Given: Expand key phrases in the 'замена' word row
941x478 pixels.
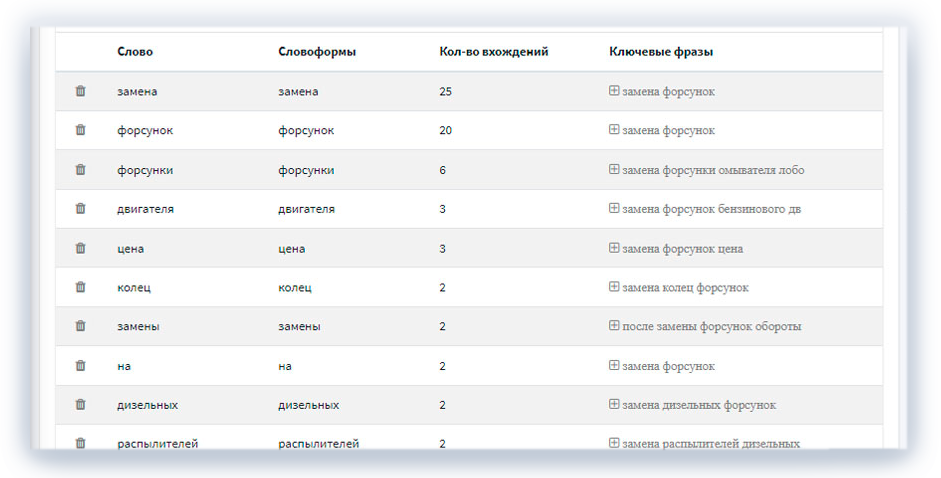Looking at the screenshot, I should [x=614, y=91].
